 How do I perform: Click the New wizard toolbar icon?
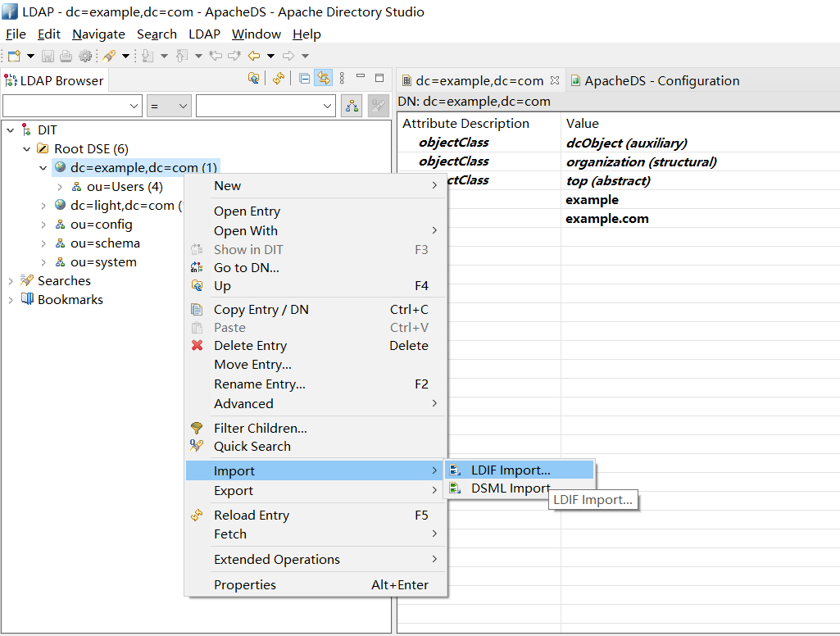tap(14, 56)
